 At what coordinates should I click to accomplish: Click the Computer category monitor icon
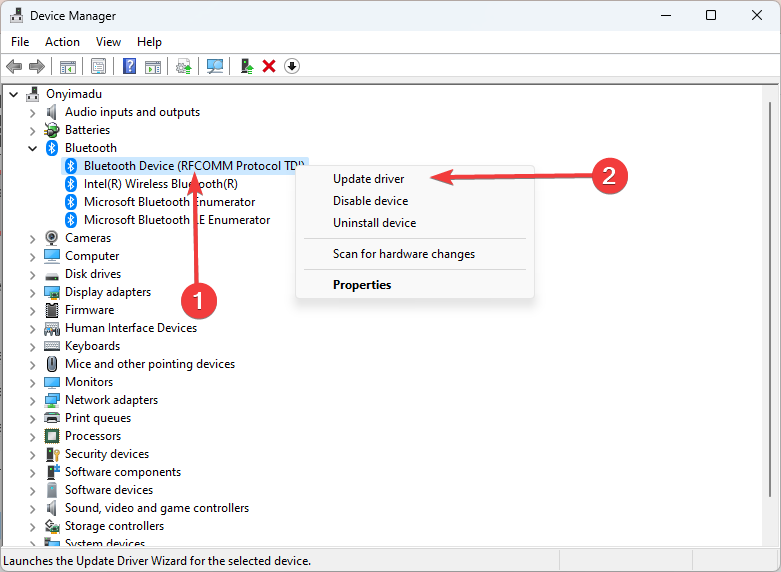pos(52,256)
